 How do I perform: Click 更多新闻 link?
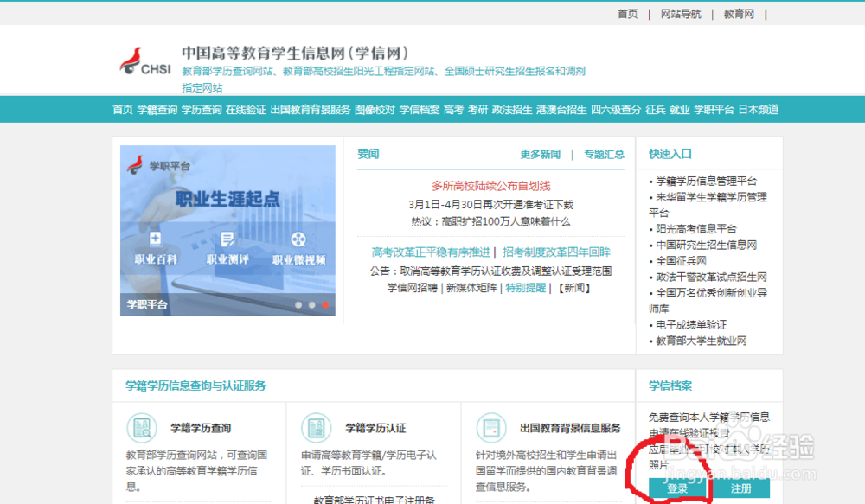click(540, 155)
